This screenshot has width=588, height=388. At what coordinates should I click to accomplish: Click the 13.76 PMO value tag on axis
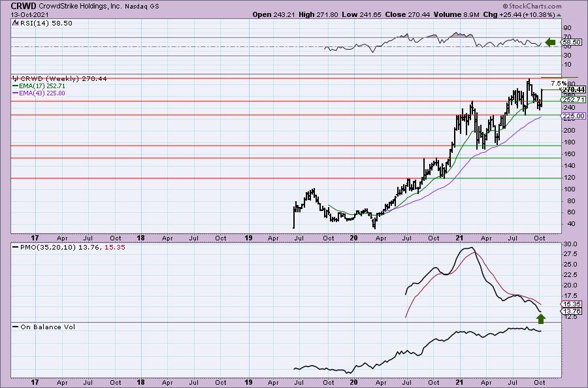coord(572,311)
